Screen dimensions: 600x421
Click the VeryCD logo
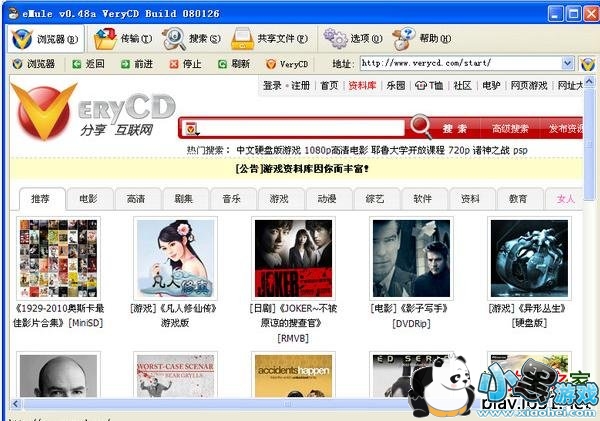click(92, 112)
